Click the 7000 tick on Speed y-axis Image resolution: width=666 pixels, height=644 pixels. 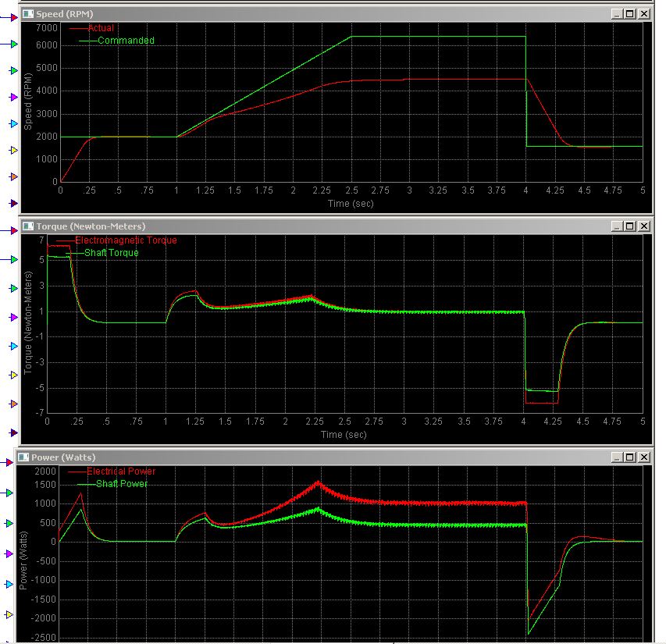point(47,28)
